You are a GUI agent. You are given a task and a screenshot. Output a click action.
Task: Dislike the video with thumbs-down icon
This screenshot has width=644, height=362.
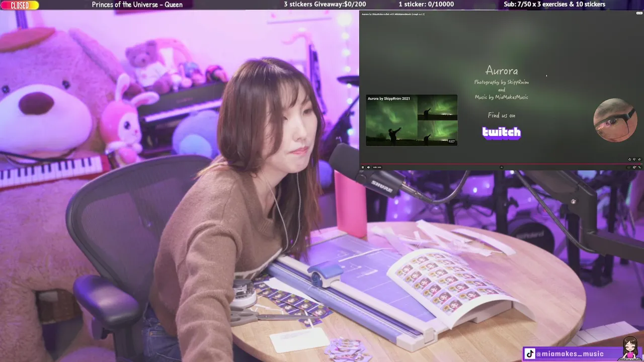(634, 159)
